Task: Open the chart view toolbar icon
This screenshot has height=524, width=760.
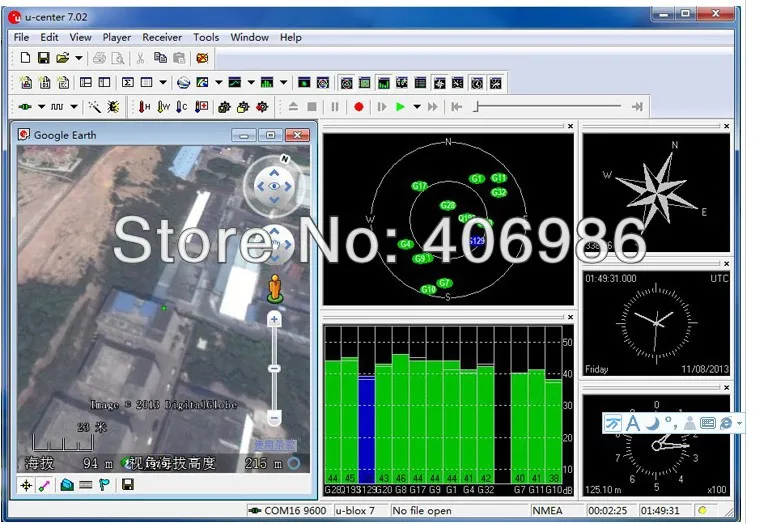Action: [235, 83]
